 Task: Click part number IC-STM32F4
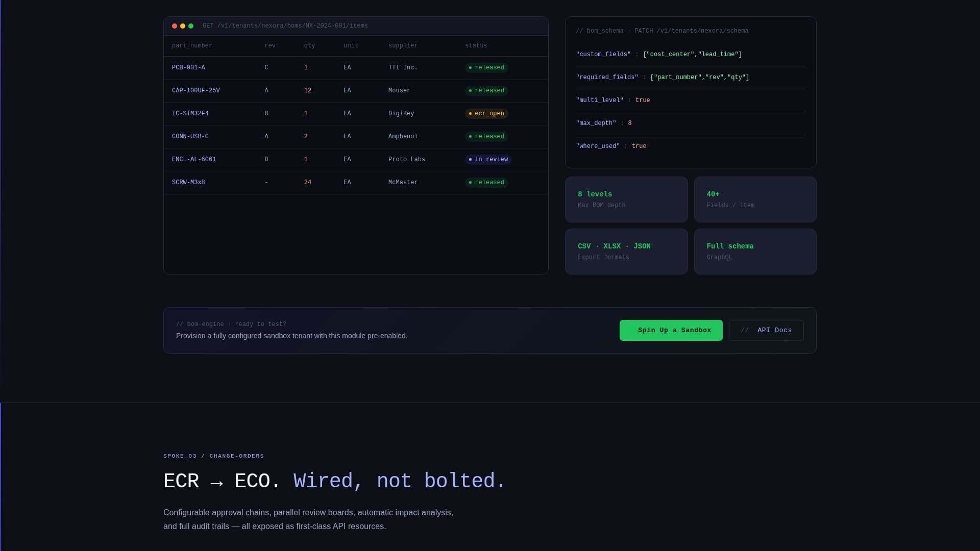point(190,114)
